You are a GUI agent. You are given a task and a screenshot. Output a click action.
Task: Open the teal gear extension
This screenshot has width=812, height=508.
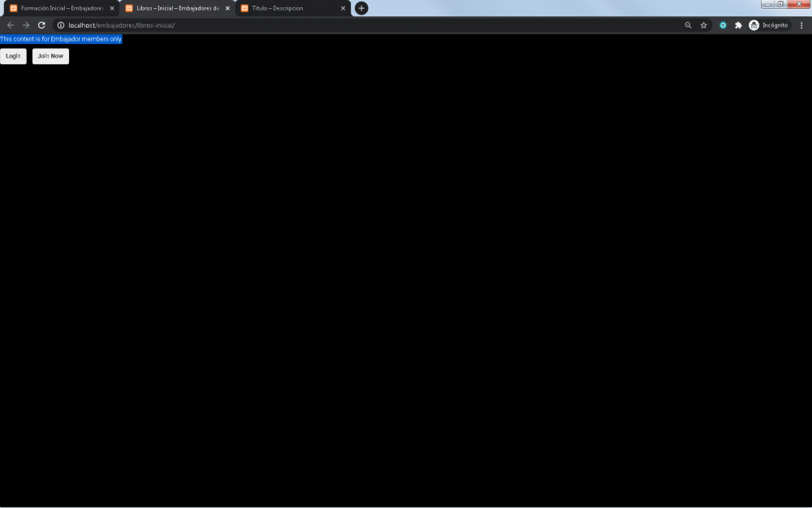723,25
